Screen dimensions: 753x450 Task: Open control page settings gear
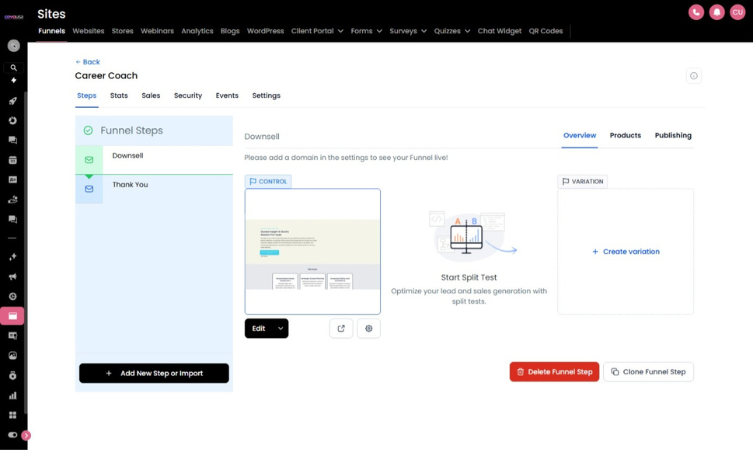point(369,328)
